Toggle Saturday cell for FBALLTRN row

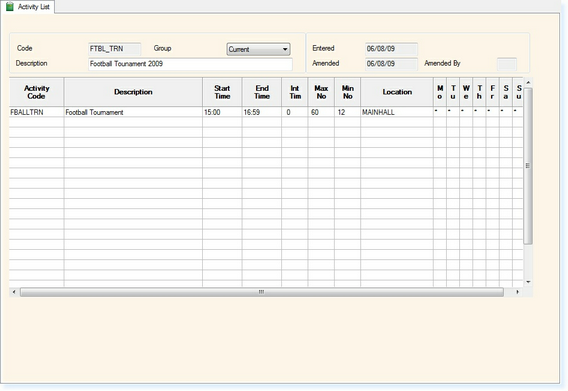click(x=506, y=112)
